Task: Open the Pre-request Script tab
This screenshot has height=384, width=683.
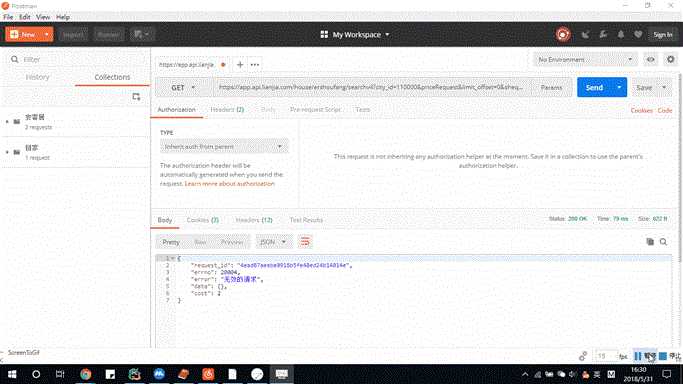Action: coord(315,110)
